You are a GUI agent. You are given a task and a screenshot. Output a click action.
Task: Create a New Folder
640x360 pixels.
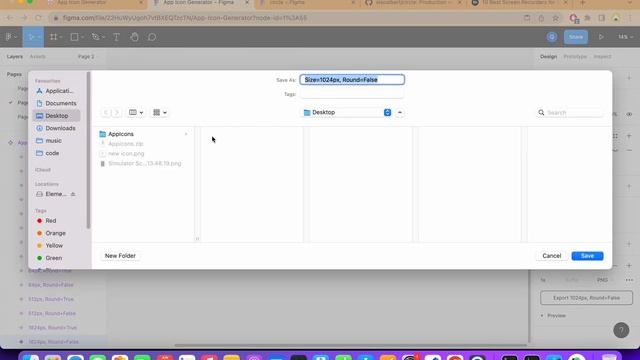click(120, 256)
